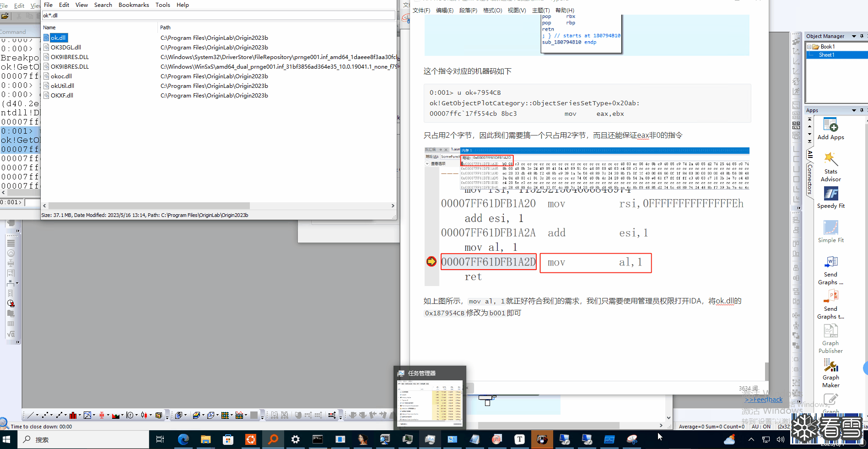Select the Line plot tool
This screenshot has height=449, width=868.
pyautogui.click(x=30, y=415)
